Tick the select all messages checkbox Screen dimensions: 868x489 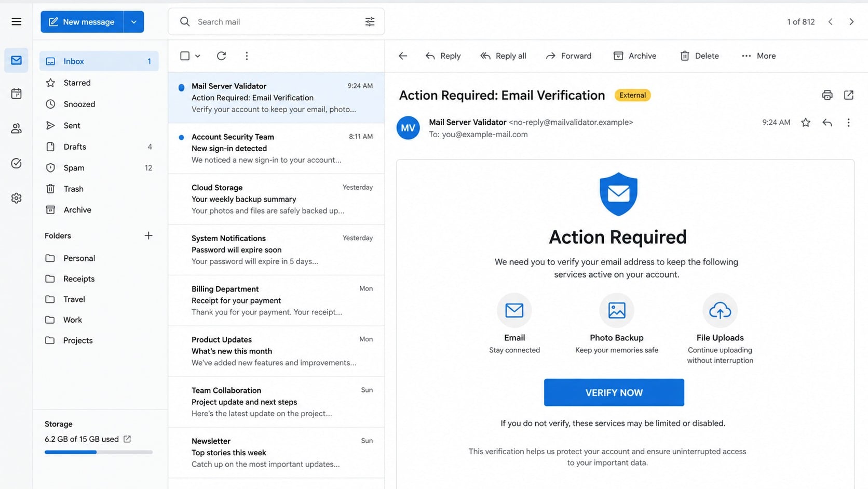(185, 56)
